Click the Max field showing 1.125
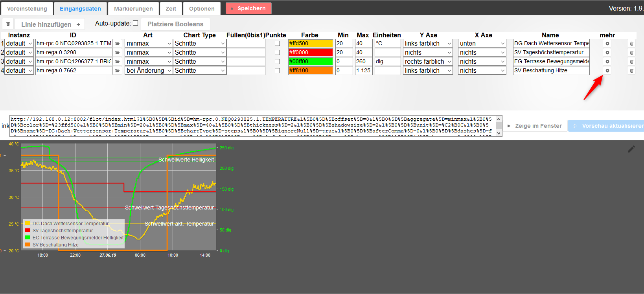644x294 pixels. pos(364,70)
